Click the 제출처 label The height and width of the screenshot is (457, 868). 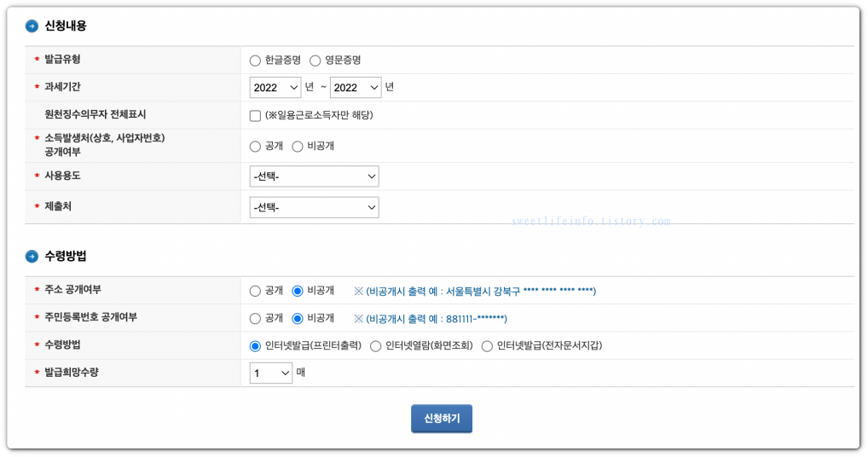[x=58, y=206]
